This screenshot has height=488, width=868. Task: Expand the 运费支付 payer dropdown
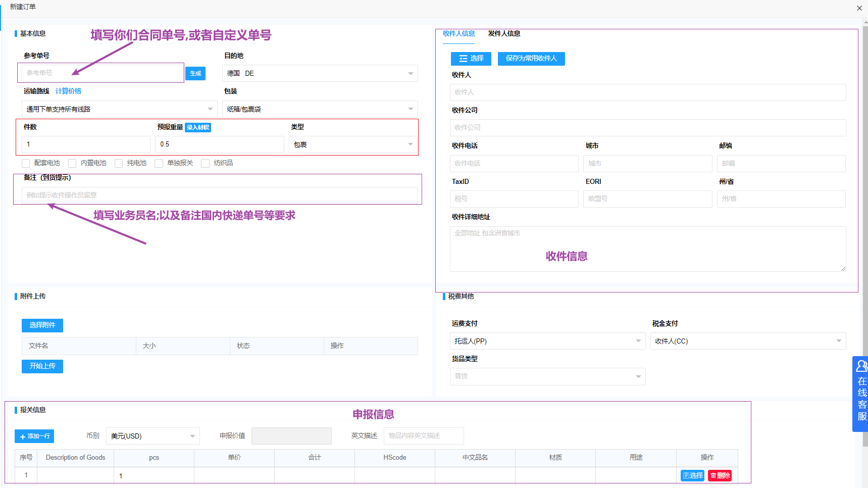(x=547, y=341)
